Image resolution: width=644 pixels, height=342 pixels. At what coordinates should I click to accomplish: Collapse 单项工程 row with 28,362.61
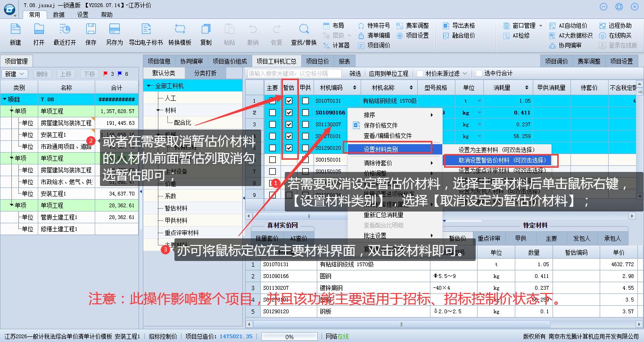point(11,205)
